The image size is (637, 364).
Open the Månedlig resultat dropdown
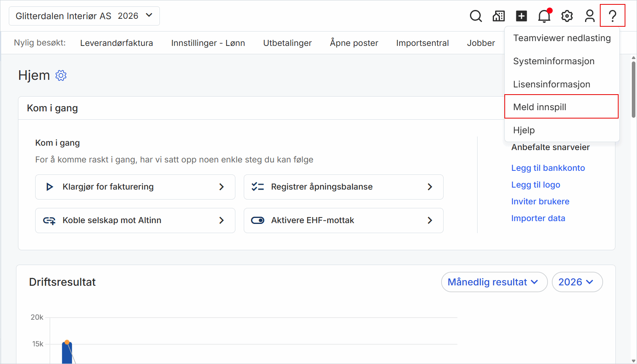pyautogui.click(x=494, y=282)
